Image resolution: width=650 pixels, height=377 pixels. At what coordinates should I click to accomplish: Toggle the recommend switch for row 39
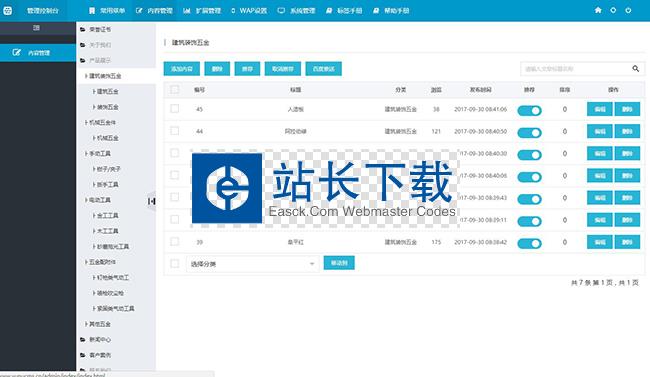point(529,243)
